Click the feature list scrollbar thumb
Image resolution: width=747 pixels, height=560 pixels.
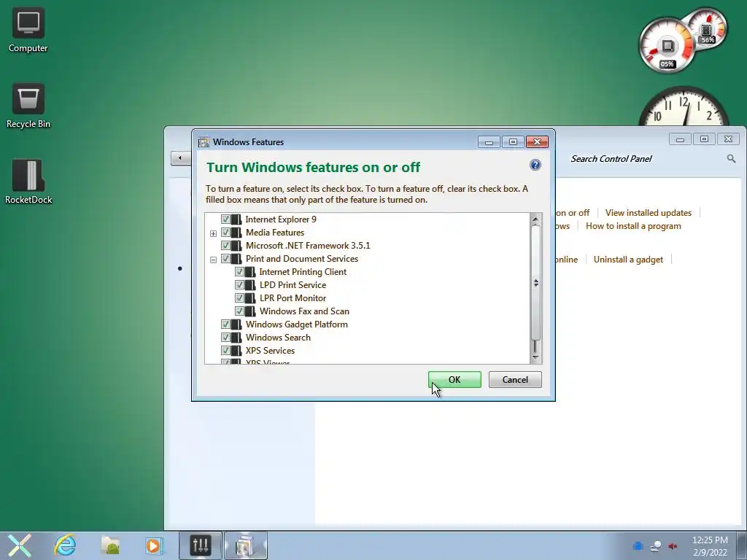[x=535, y=283]
